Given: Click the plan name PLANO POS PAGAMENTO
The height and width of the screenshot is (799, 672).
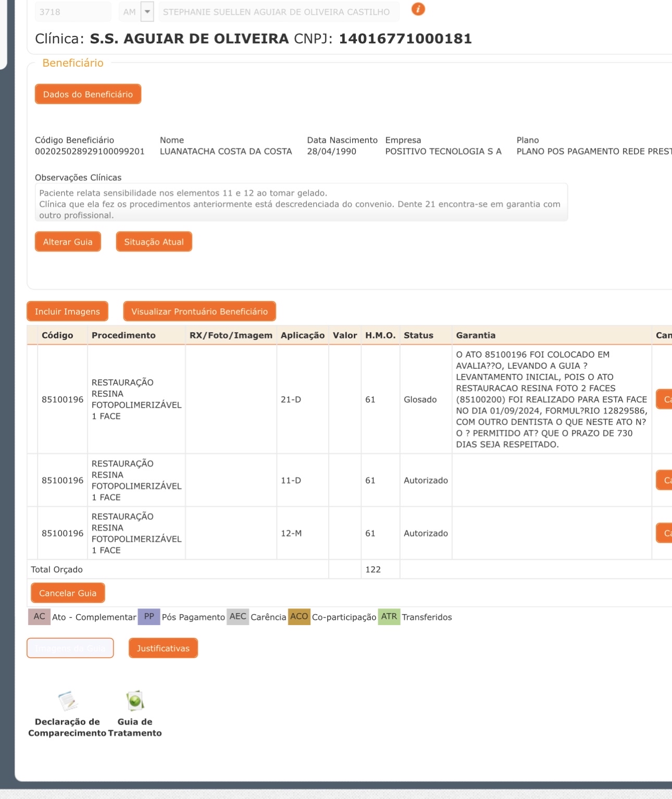Looking at the screenshot, I should (594, 152).
